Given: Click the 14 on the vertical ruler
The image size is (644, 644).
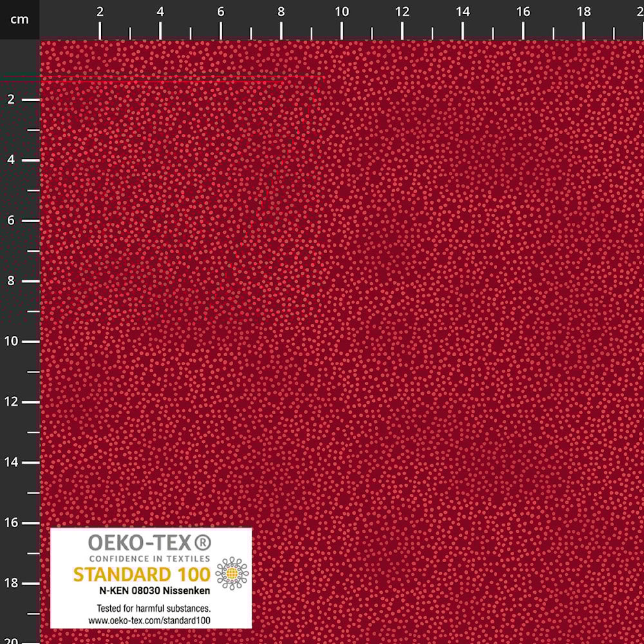Looking at the screenshot, I should tap(10, 462).
